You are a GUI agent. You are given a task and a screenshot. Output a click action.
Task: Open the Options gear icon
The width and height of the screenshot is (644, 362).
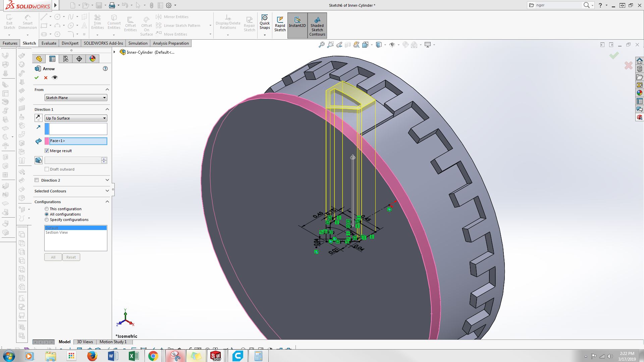169,5
